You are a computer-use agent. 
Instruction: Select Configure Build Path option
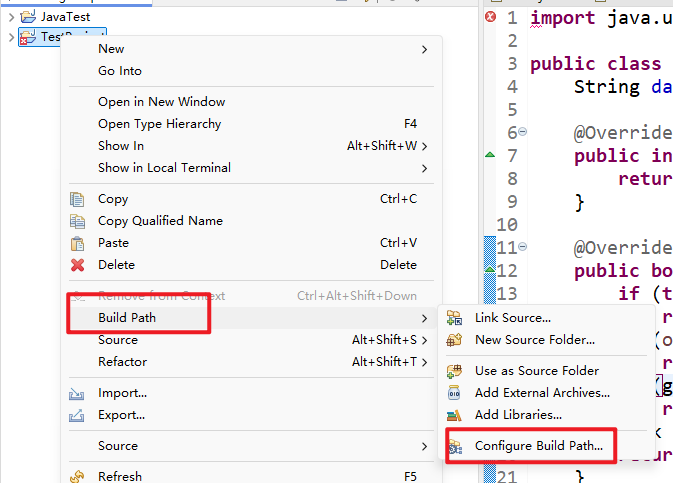pos(538,446)
